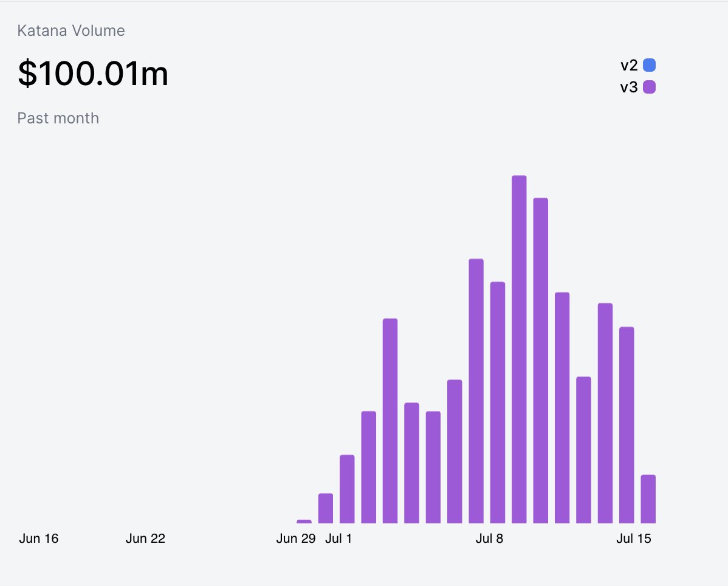This screenshot has width=728, height=586.
Task: Click the Jun 29 axis label
Action: [x=296, y=539]
